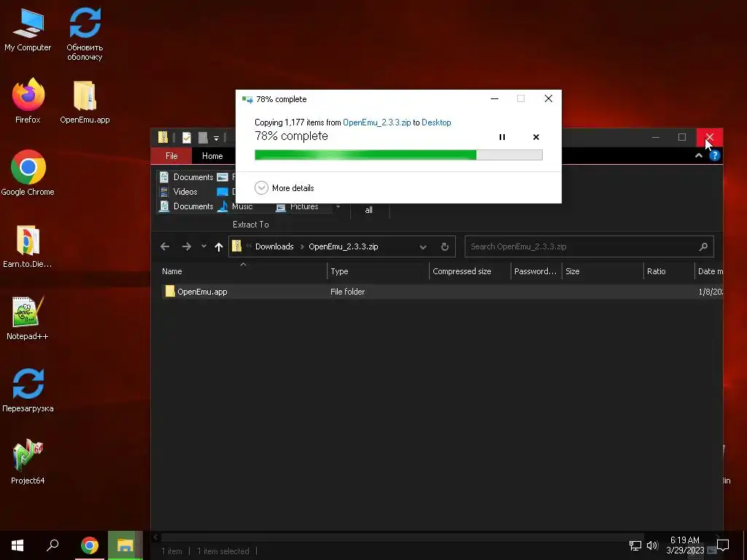This screenshot has width=747, height=560.
Task: Follow the OpenEmu_2.3.3.zip source link
Action: click(x=377, y=122)
